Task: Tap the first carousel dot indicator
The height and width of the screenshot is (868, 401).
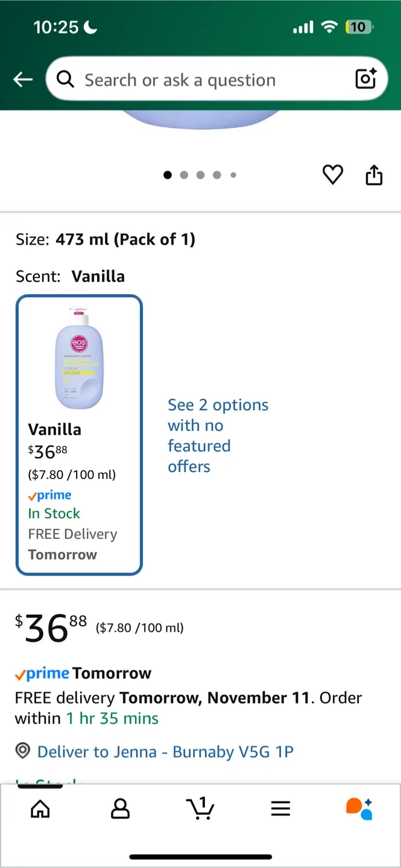Action: tap(168, 175)
